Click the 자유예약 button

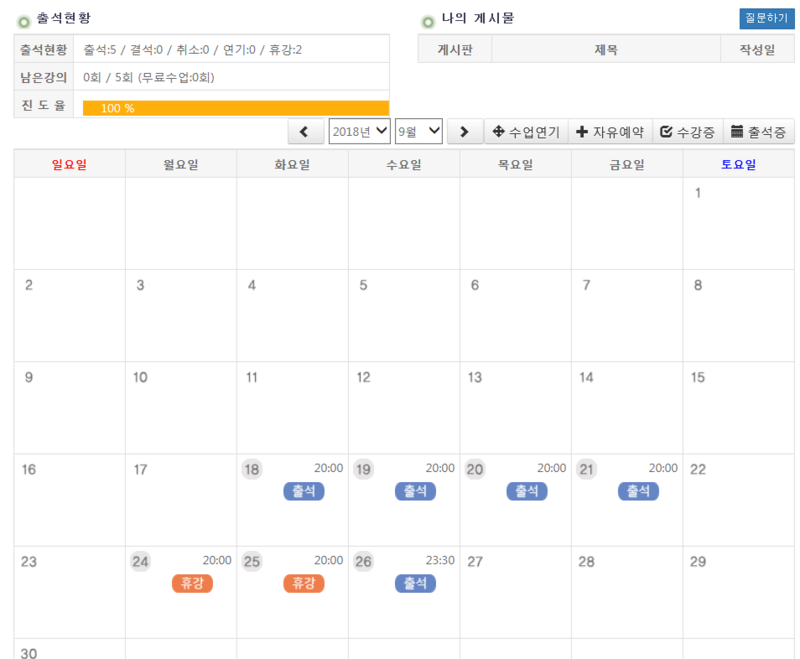click(610, 132)
